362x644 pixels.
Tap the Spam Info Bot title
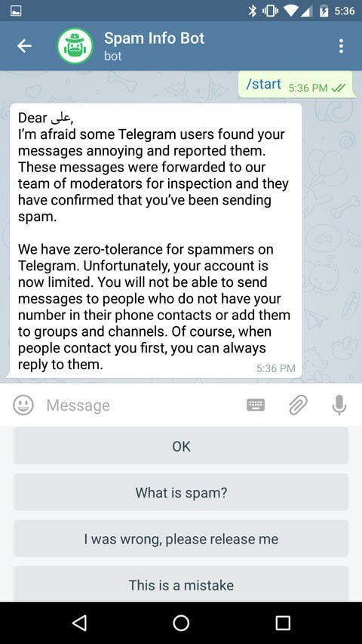154,39
